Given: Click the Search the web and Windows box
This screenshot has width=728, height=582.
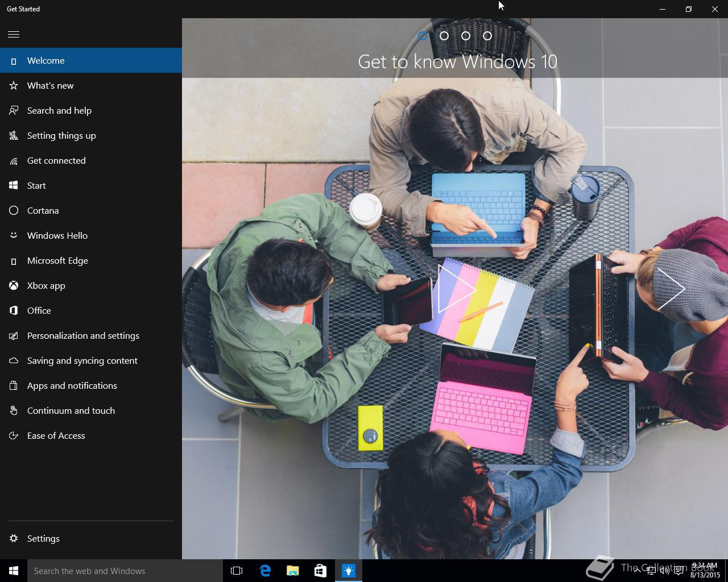Looking at the screenshot, I should coord(125,571).
